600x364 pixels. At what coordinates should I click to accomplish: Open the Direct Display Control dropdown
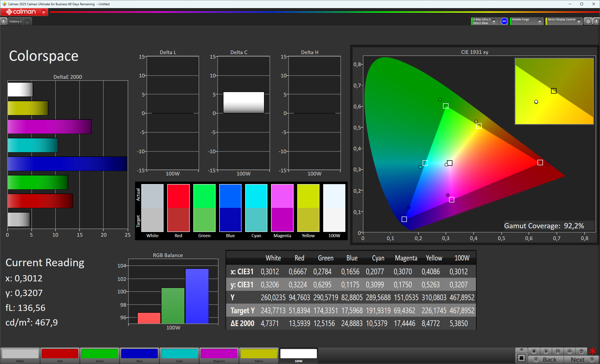(x=579, y=21)
